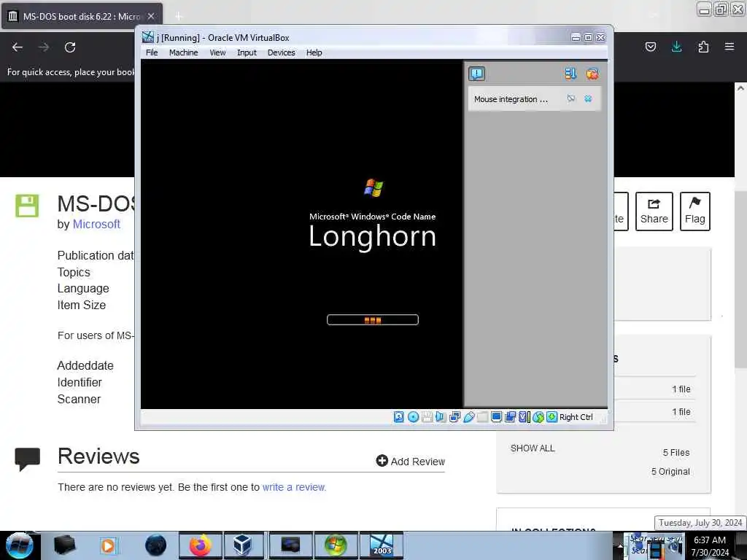Click the Longhorn boot progress bar

[x=373, y=319]
